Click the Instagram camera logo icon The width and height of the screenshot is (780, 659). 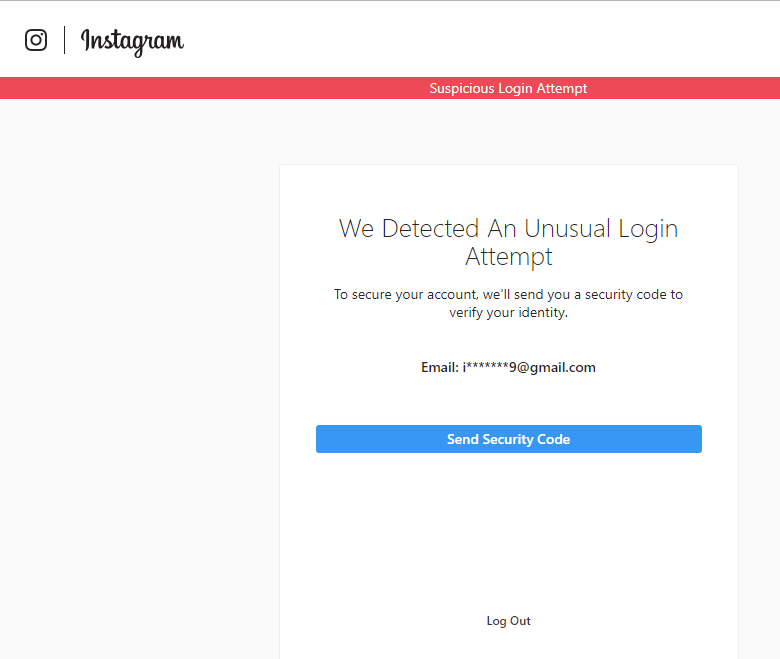coord(36,40)
